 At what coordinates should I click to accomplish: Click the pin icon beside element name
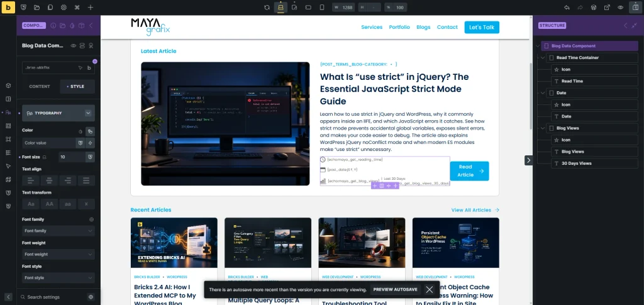click(x=91, y=45)
